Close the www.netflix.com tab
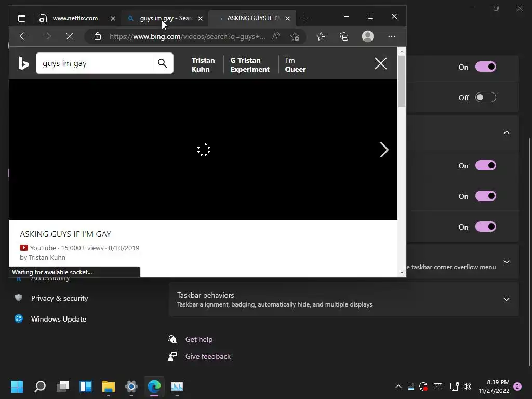 point(113,18)
